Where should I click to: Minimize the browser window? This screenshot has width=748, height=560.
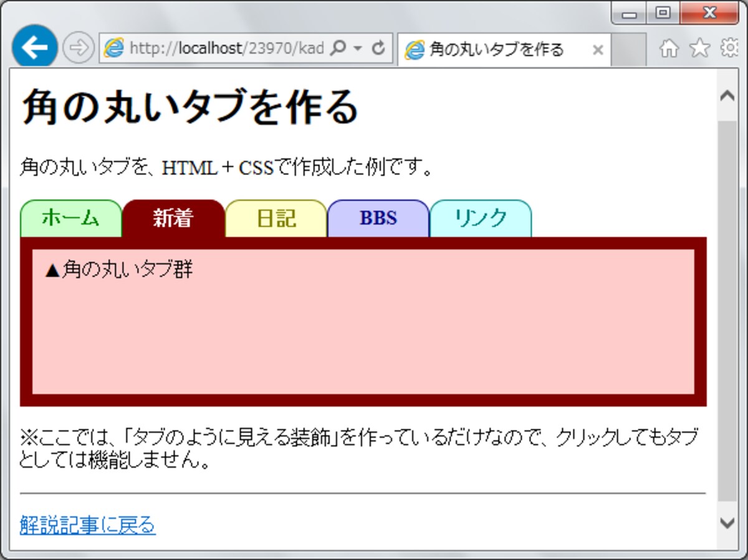pyautogui.click(x=629, y=13)
